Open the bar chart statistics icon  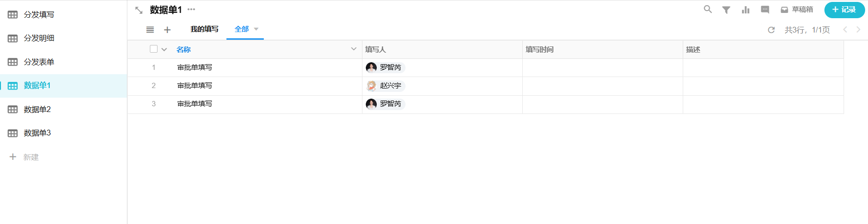point(745,10)
